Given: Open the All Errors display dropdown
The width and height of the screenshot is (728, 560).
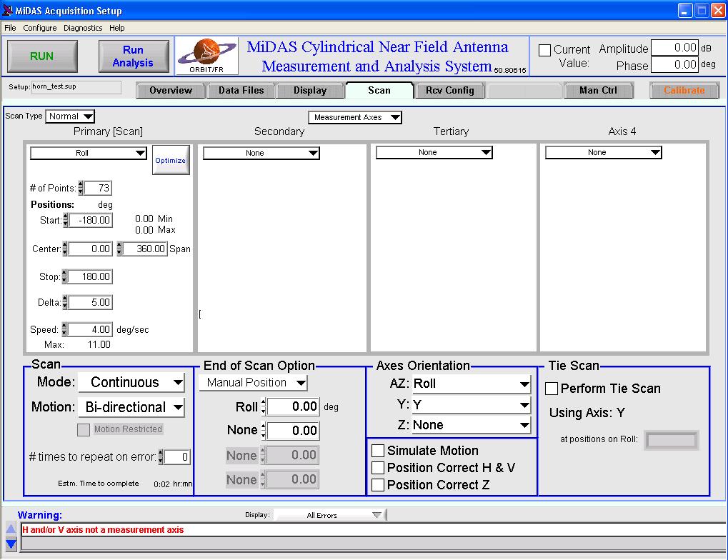Looking at the screenshot, I should click(x=329, y=515).
